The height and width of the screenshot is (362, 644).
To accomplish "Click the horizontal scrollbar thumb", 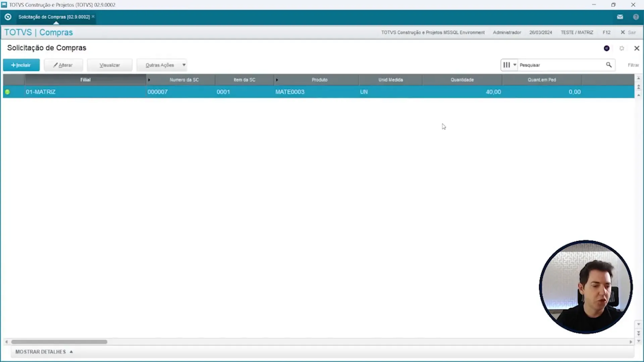I will point(59,342).
